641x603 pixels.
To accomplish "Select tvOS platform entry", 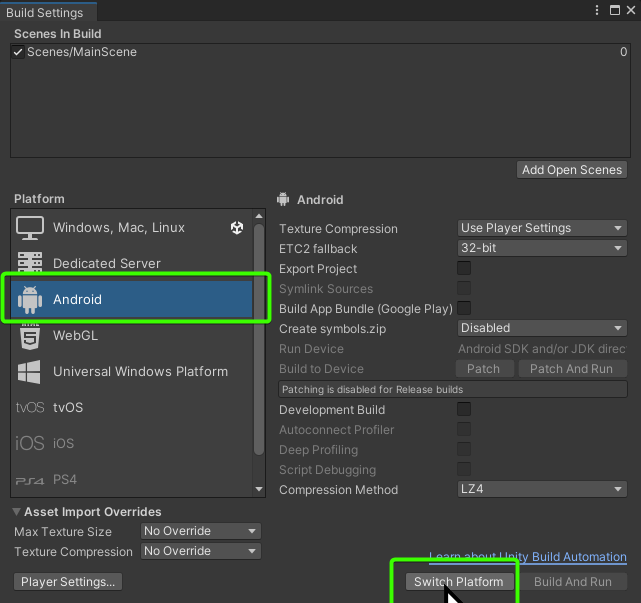I will click(132, 408).
